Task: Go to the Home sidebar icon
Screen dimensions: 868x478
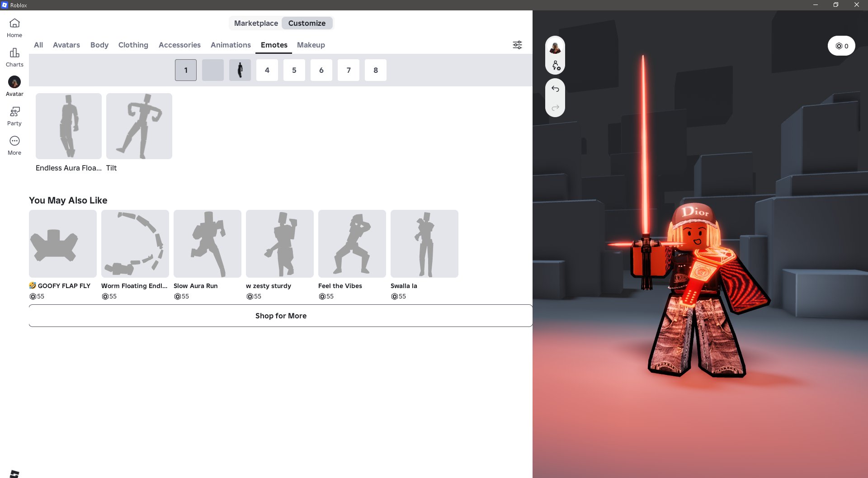Action: 14,28
